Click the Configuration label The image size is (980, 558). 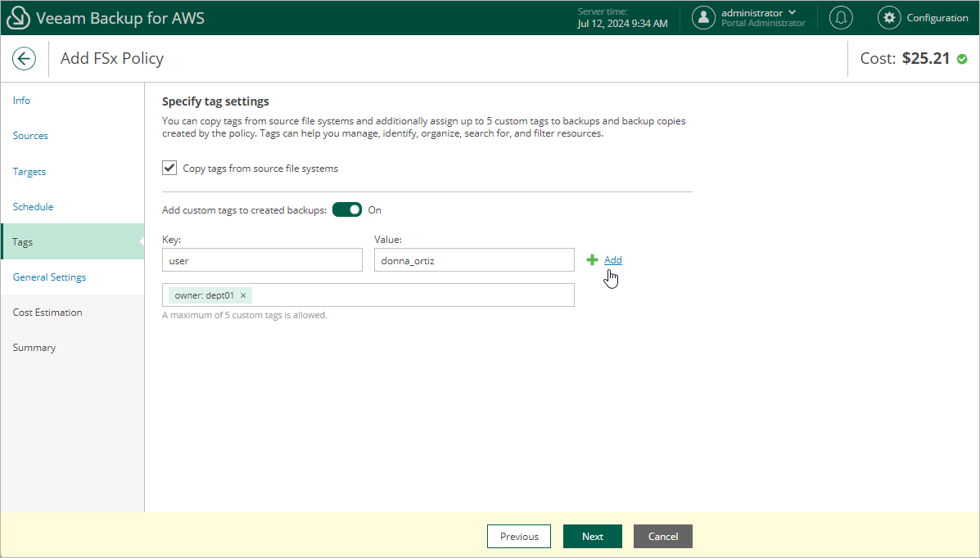tap(937, 18)
